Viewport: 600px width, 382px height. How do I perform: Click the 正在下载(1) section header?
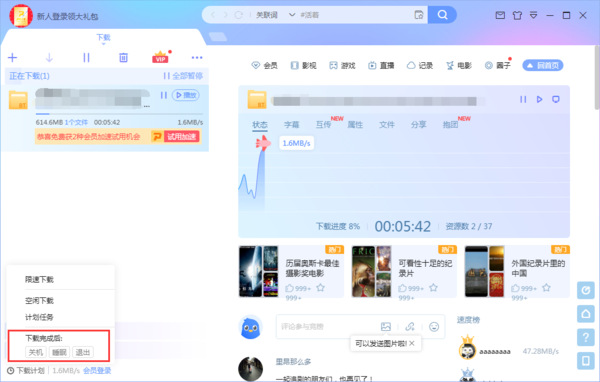(29, 76)
